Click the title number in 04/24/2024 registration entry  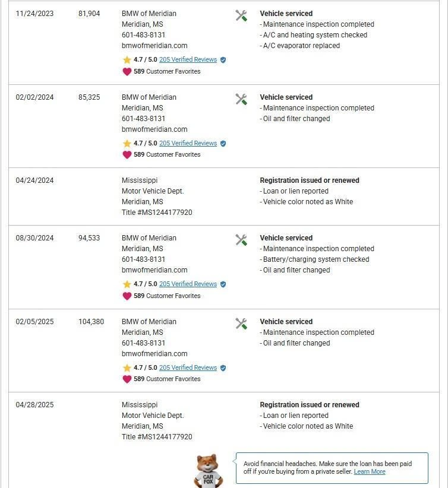tap(157, 213)
